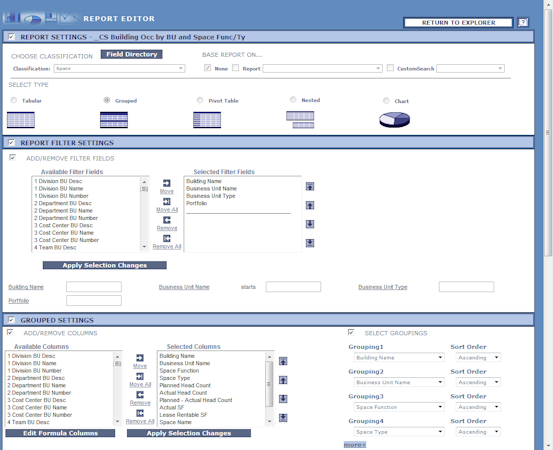Open the Grouping1 Building Name dropdown
The height and width of the screenshot is (450, 553).
point(399,358)
